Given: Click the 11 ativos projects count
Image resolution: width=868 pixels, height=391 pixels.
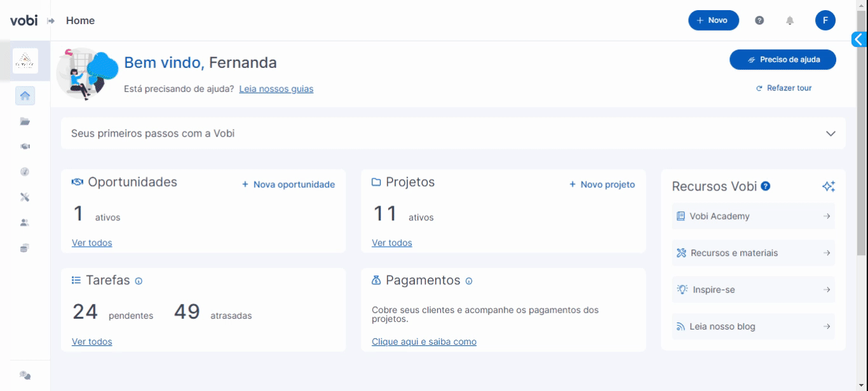Looking at the screenshot, I should [x=403, y=214].
